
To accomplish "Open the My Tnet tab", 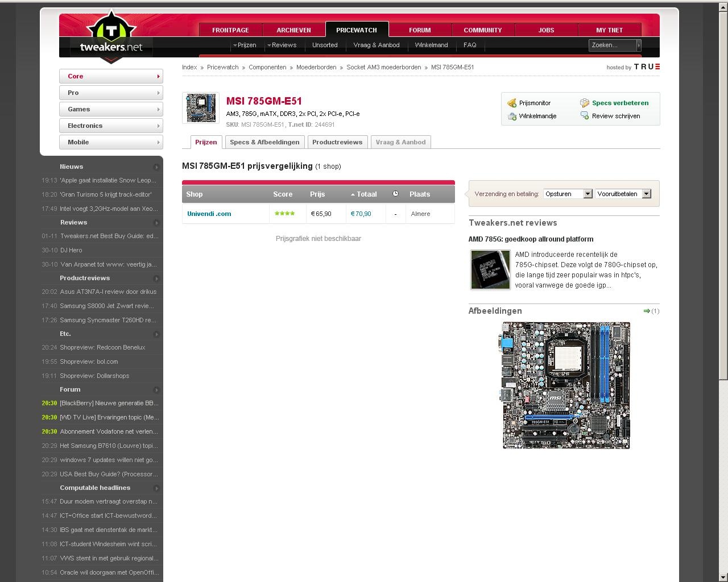I will 610,30.
